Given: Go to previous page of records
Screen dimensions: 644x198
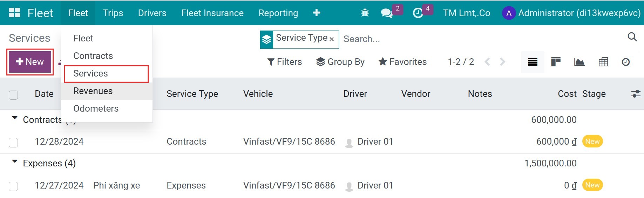Looking at the screenshot, I should click(487, 62).
